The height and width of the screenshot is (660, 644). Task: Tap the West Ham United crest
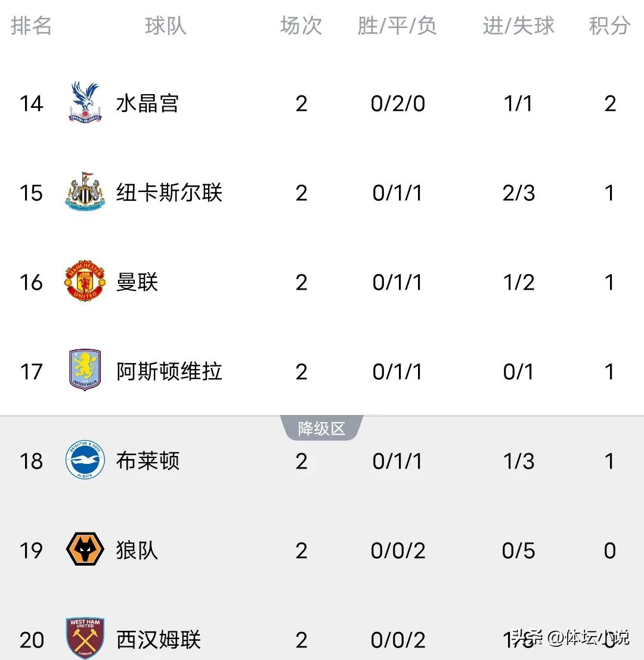[85, 637]
